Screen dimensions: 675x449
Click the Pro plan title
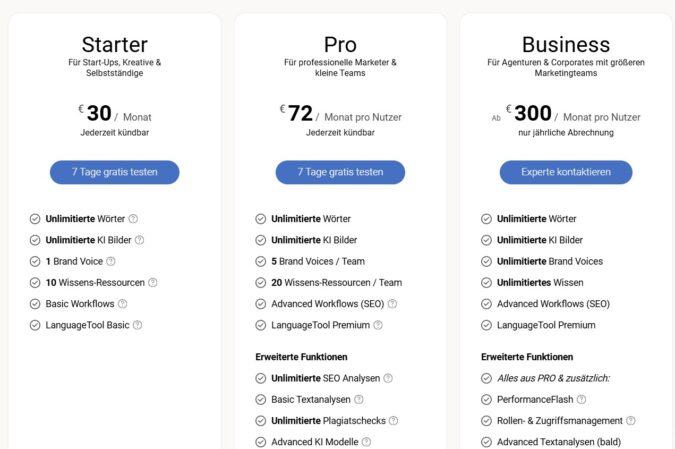tap(340, 45)
